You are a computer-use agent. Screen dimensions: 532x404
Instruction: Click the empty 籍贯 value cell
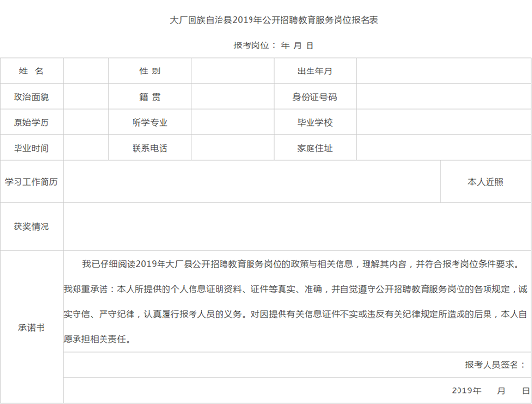coord(233,97)
